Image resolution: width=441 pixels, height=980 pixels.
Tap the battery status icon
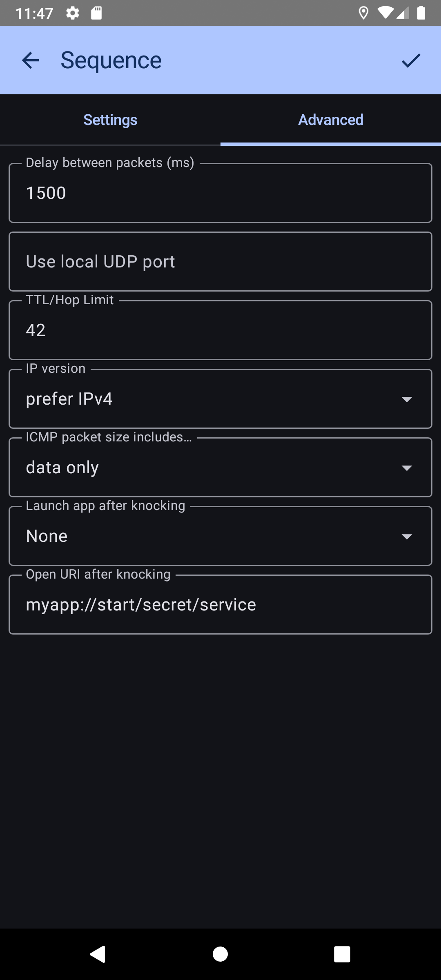[x=421, y=13]
